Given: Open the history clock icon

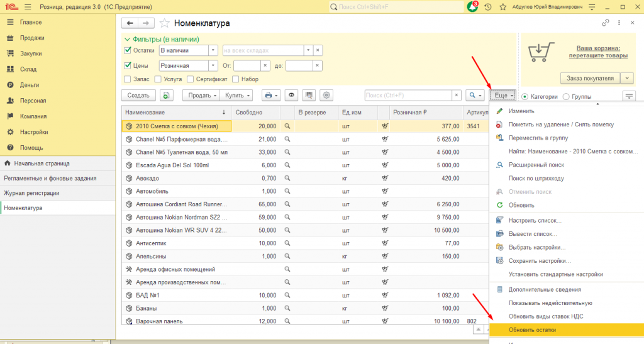Looking at the screenshot, I should (x=487, y=7).
